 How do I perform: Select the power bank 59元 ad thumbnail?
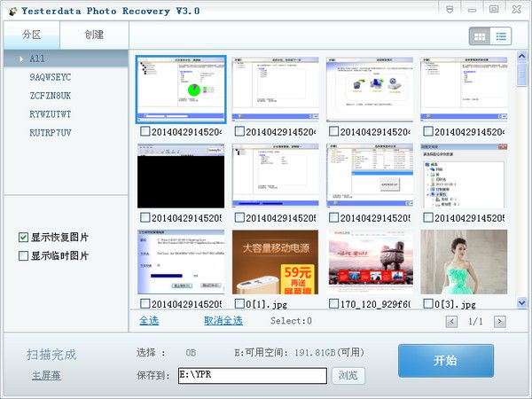(275, 262)
